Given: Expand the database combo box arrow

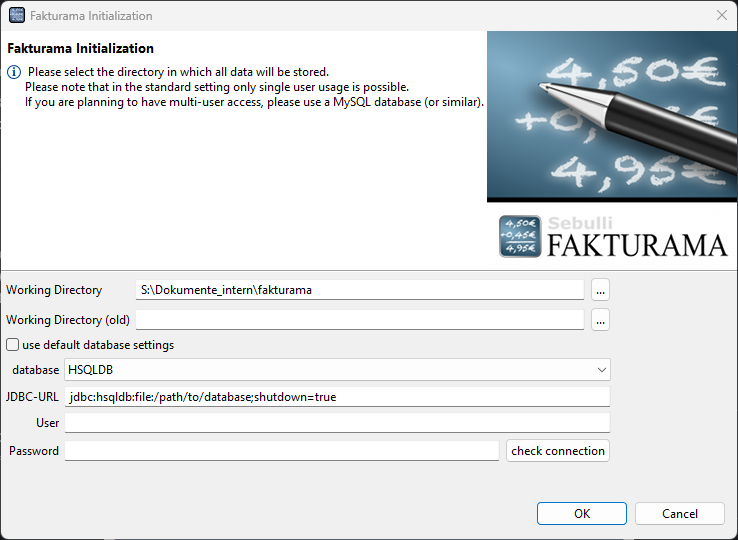Looking at the screenshot, I should [601, 370].
